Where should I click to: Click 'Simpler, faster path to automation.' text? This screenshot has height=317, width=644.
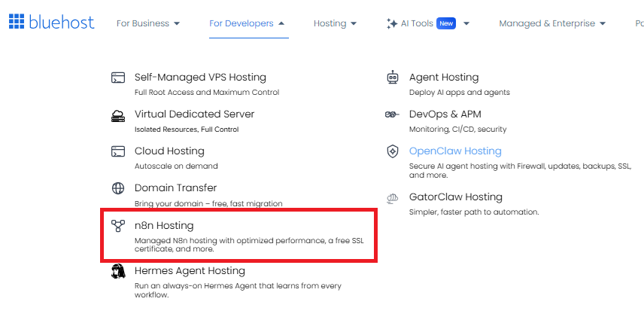(474, 212)
